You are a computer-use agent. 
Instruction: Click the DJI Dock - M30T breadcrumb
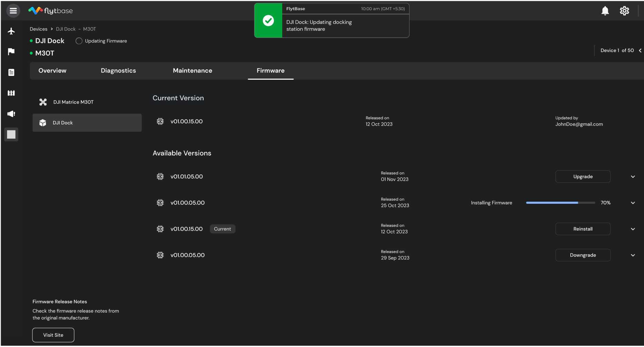(76, 29)
